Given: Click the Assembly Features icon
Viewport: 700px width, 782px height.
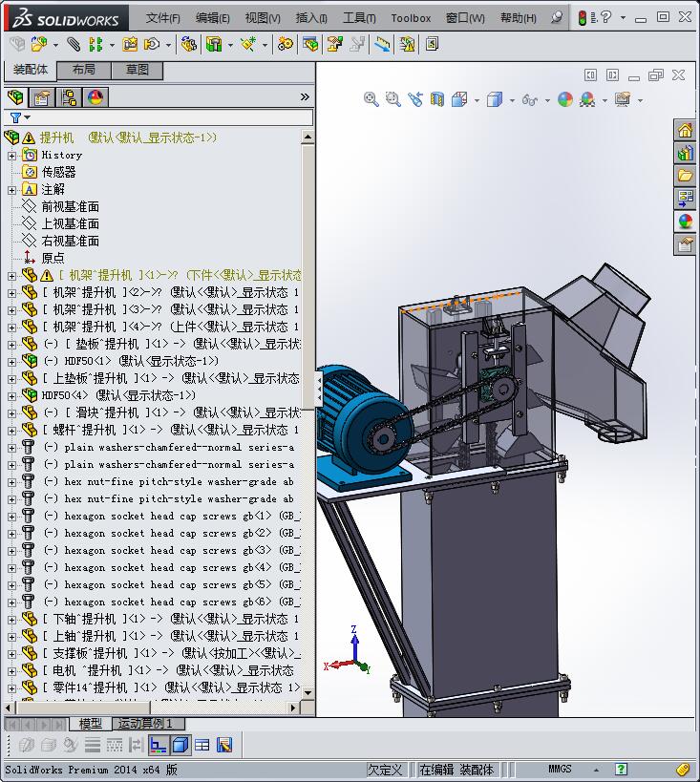Looking at the screenshot, I should pyautogui.click(x=214, y=44).
